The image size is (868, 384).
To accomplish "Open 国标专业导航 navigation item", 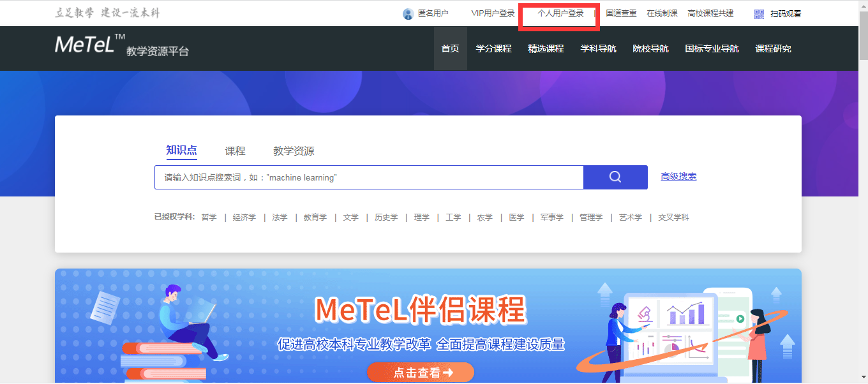I will click(712, 48).
